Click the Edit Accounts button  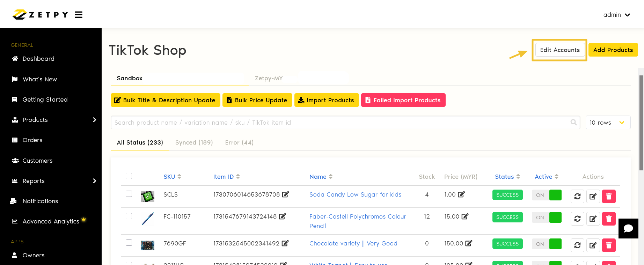click(x=560, y=50)
